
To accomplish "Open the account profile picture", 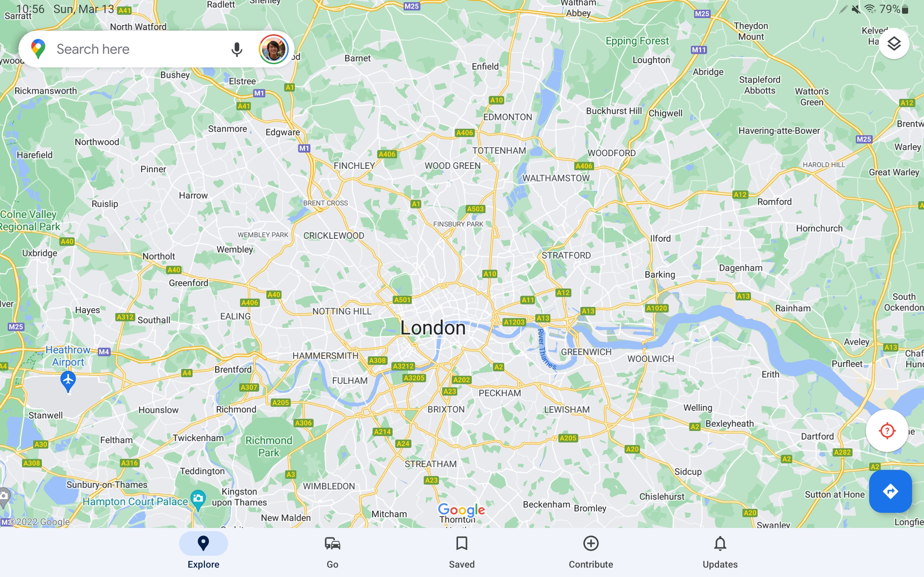I will coord(273,49).
